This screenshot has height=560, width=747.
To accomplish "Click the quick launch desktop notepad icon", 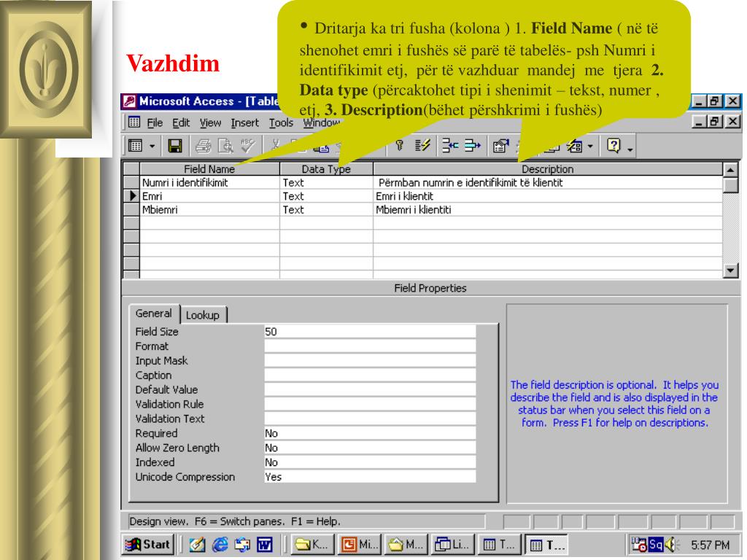I will [197, 544].
